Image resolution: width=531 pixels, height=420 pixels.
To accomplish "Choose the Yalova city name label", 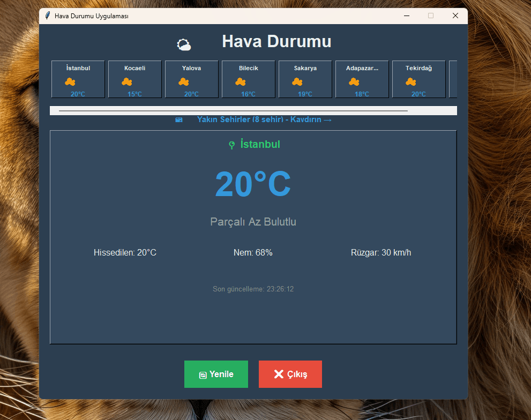I will tap(192, 68).
